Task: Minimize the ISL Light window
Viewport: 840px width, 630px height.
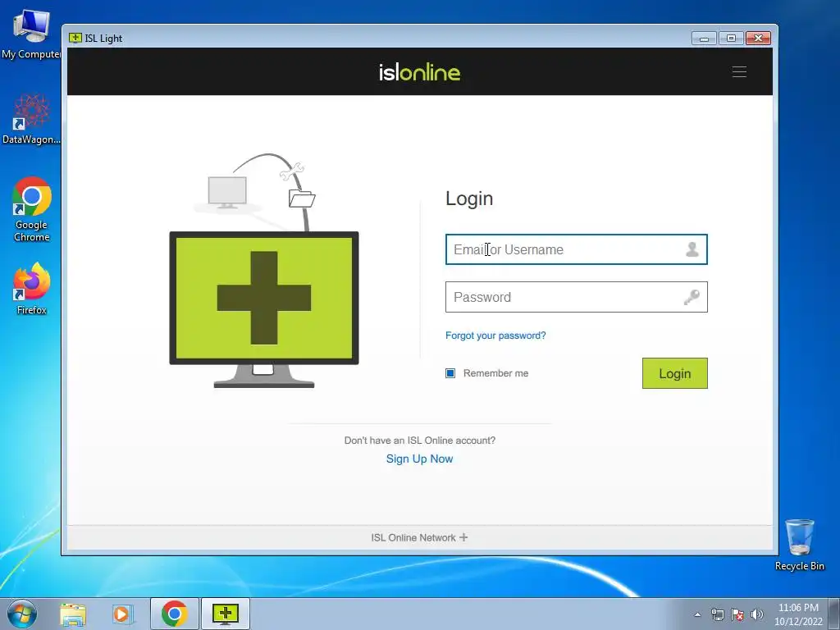Action: pos(705,38)
